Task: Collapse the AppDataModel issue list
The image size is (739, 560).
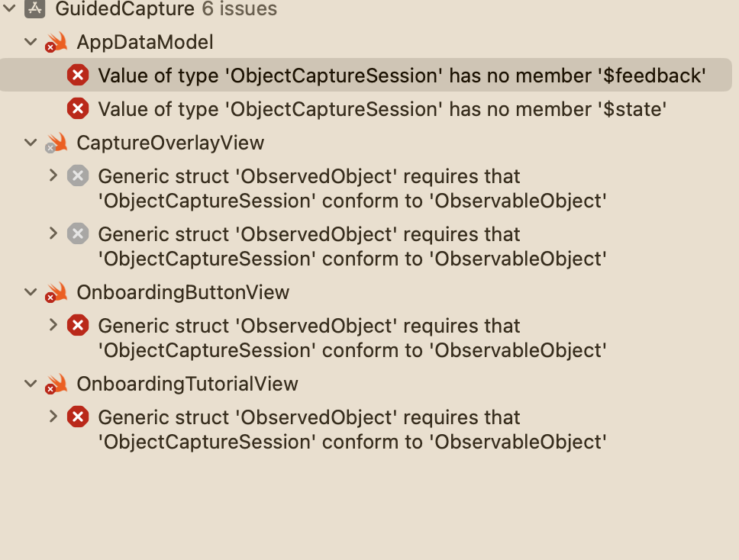Action: 31,42
